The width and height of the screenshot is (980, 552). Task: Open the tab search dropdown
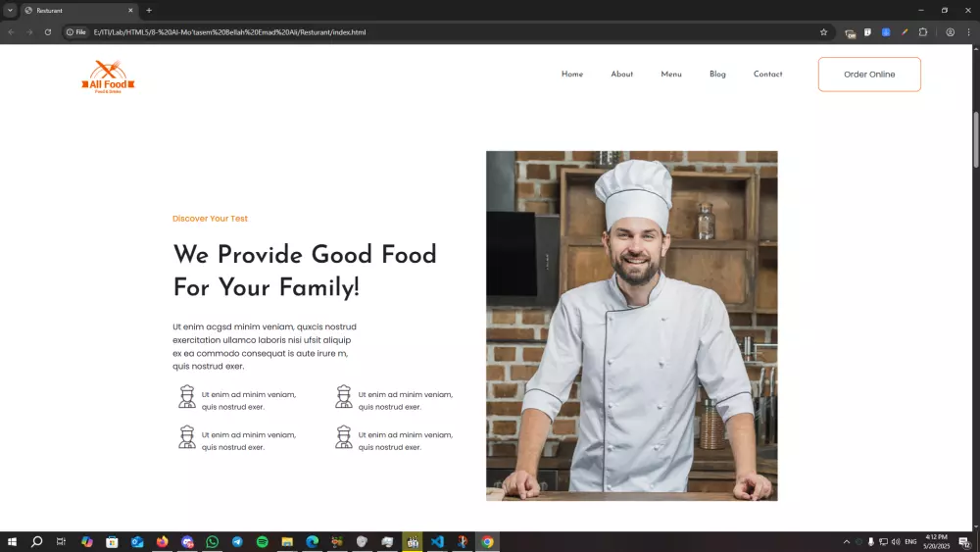pos(10,11)
